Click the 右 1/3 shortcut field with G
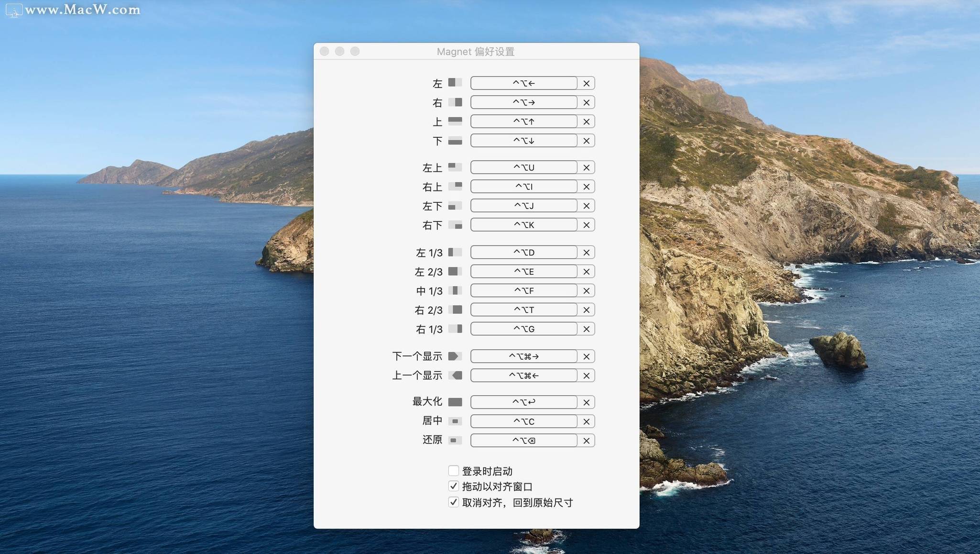This screenshot has width=980, height=554. click(523, 329)
